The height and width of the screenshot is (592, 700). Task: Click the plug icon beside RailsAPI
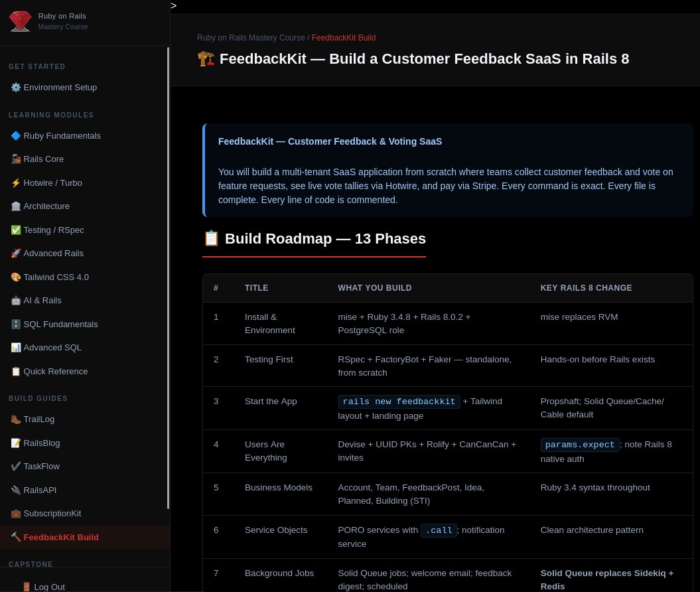tap(16, 490)
